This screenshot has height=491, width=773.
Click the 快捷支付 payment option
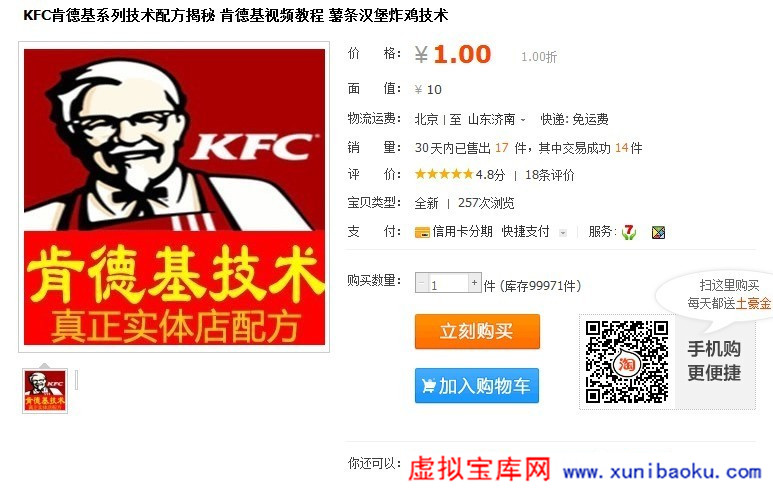click(x=526, y=231)
